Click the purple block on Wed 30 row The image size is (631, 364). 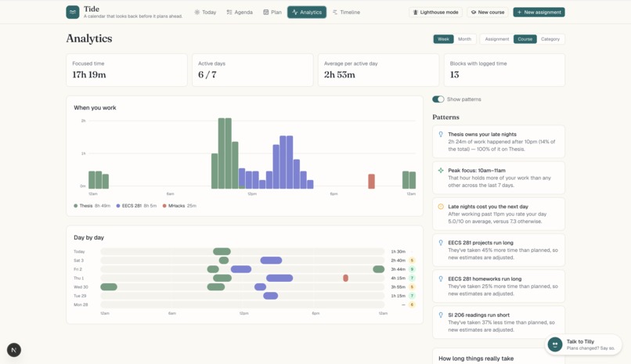[261, 287]
